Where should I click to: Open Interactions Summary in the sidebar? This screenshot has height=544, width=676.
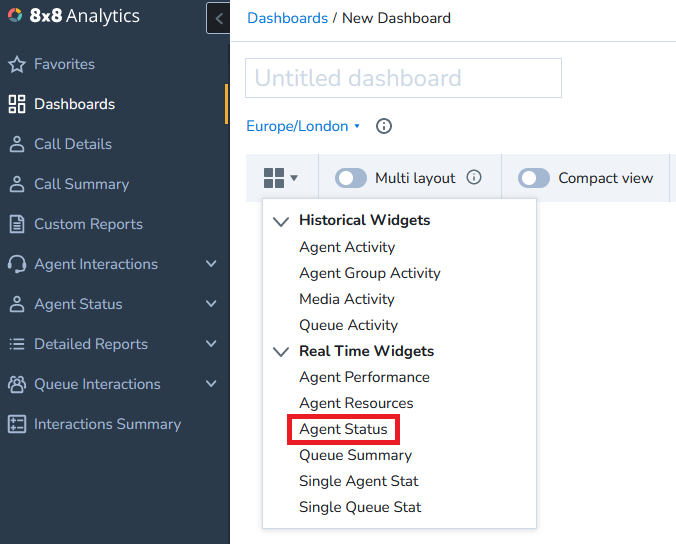pos(107,424)
